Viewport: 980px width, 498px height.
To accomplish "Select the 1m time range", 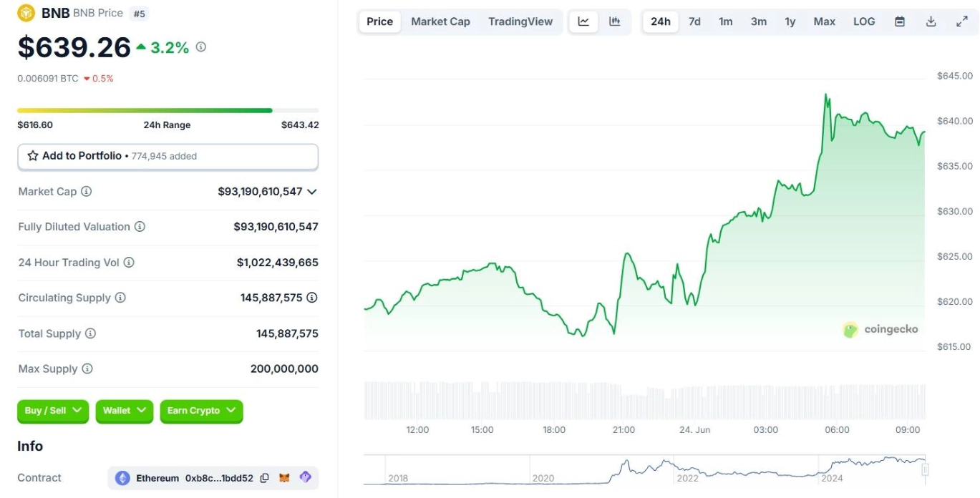I will click(x=726, y=21).
